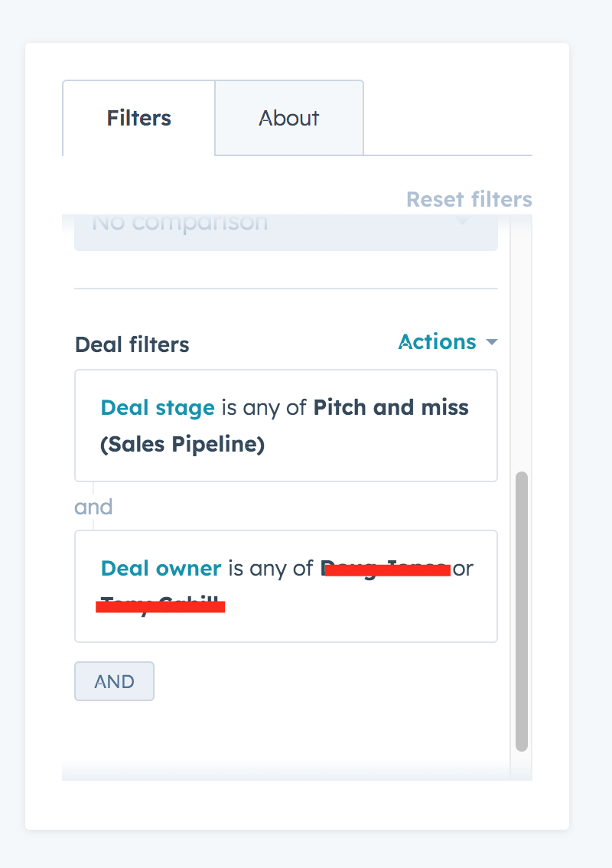Click the Deal filters section heading

coord(131,344)
